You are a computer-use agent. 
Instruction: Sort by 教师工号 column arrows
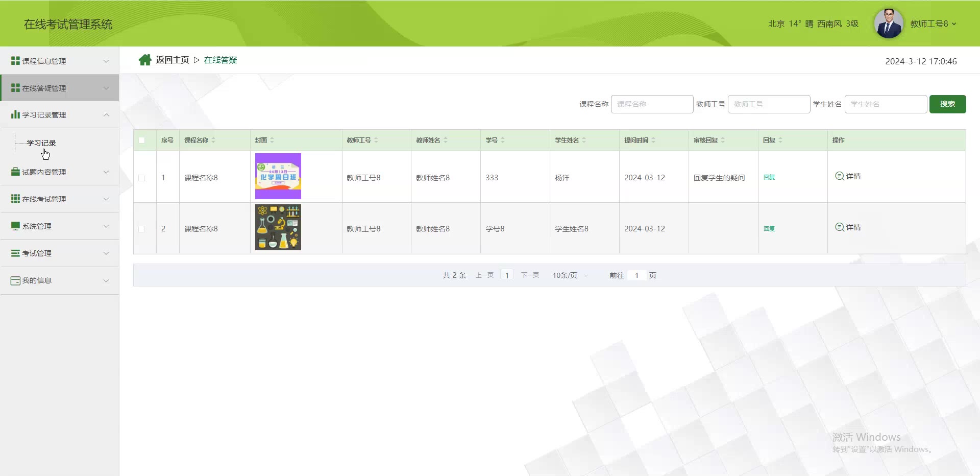click(x=376, y=140)
